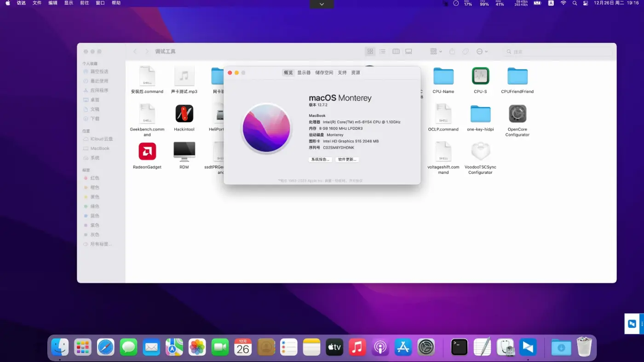This screenshot has height=362, width=644.
Task: Open VoodooTSCSync Configurator
Action: coord(480,153)
